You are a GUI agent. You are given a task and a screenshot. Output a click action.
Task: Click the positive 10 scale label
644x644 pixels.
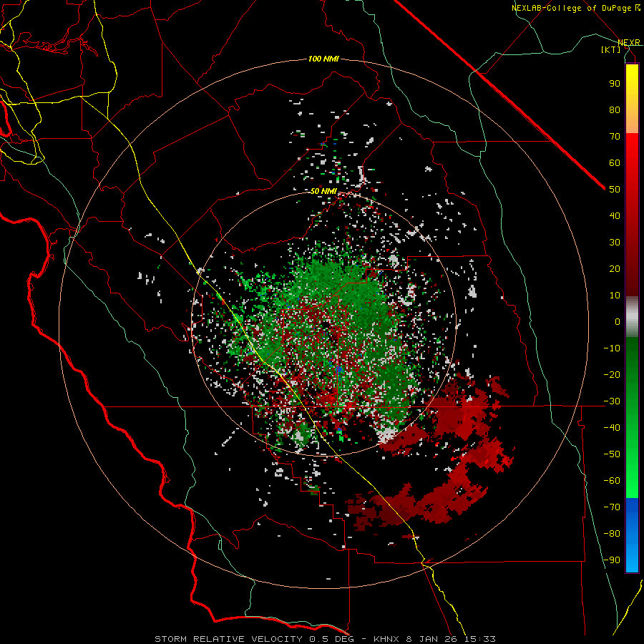click(x=615, y=296)
